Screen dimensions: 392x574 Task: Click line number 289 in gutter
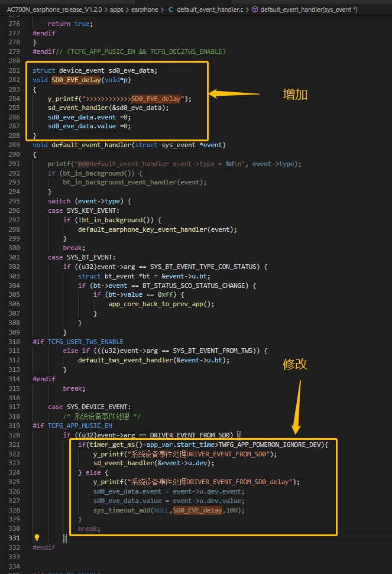(14, 145)
